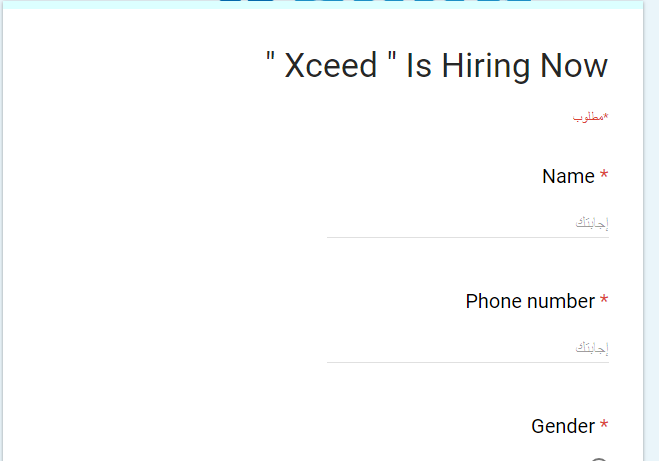Click the dark blue header banner strip
The image size is (659, 461).
tap(375, 1)
